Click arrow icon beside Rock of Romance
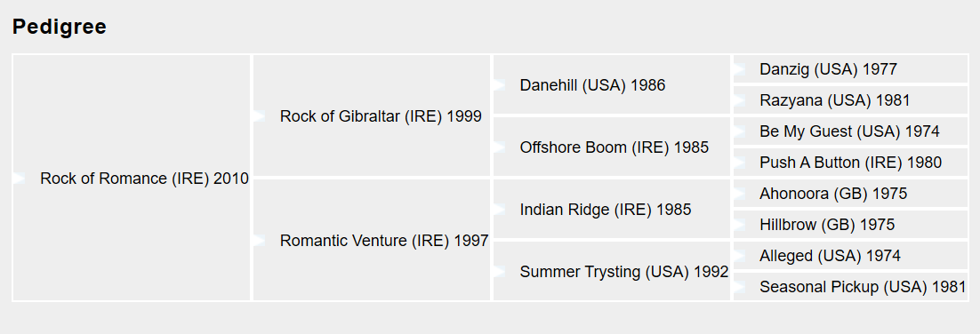The height and width of the screenshot is (334, 980). point(19,179)
